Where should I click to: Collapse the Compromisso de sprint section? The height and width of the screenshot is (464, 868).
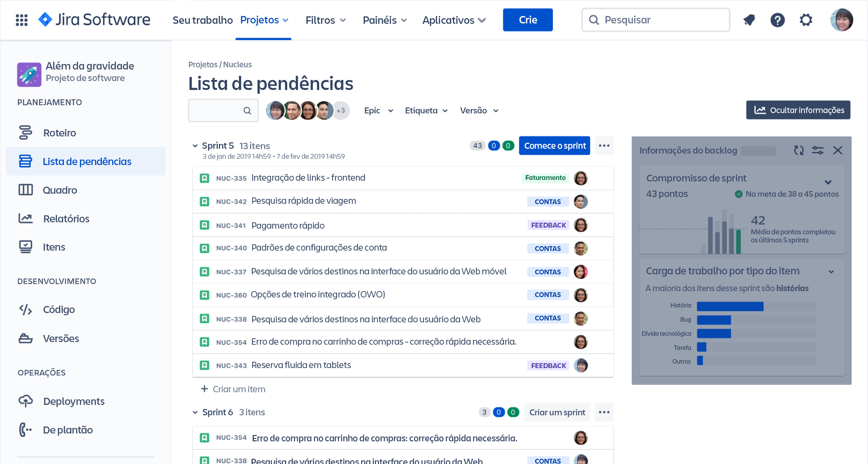coord(828,182)
